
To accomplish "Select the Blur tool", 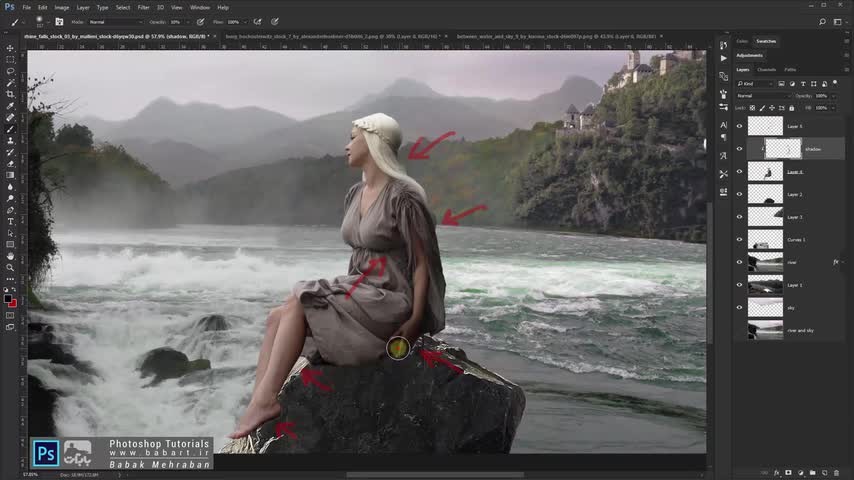I will (10, 187).
